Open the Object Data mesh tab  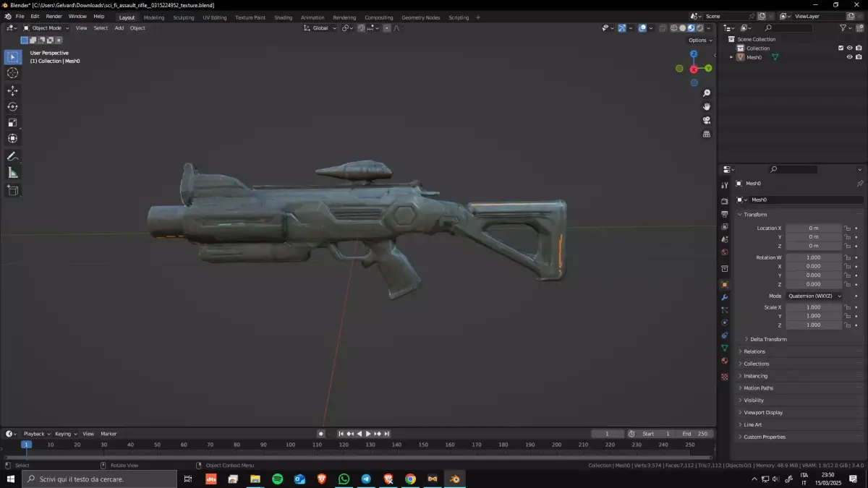click(x=725, y=348)
